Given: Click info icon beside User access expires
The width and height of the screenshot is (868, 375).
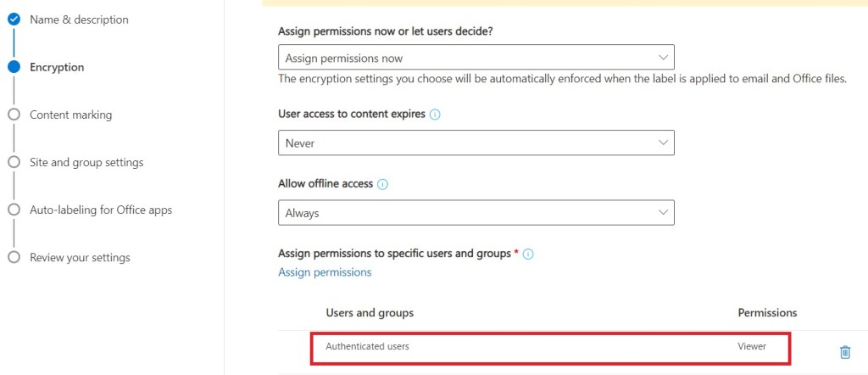Looking at the screenshot, I should [x=435, y=115].
